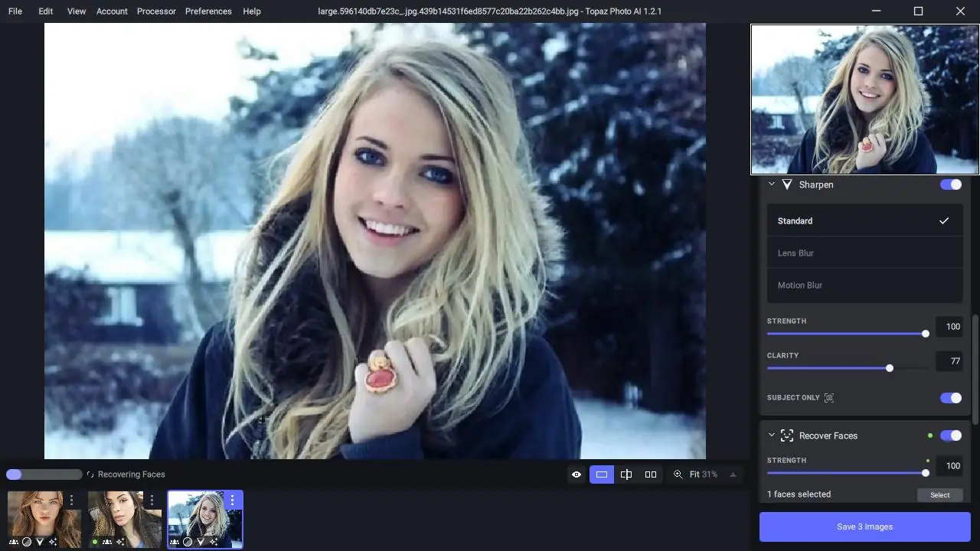Click the Recover Faces panel icon

tap(787, 435)
